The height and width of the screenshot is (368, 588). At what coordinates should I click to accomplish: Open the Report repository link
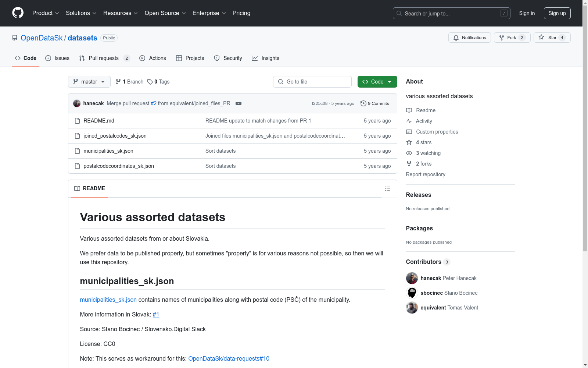click(426, 174)
